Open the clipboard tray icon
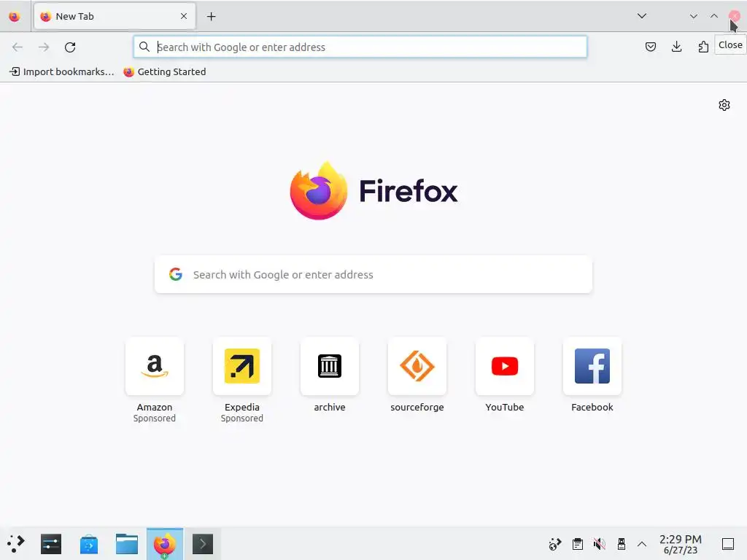This screenshot has width=747, height=560. click(578, 544)
